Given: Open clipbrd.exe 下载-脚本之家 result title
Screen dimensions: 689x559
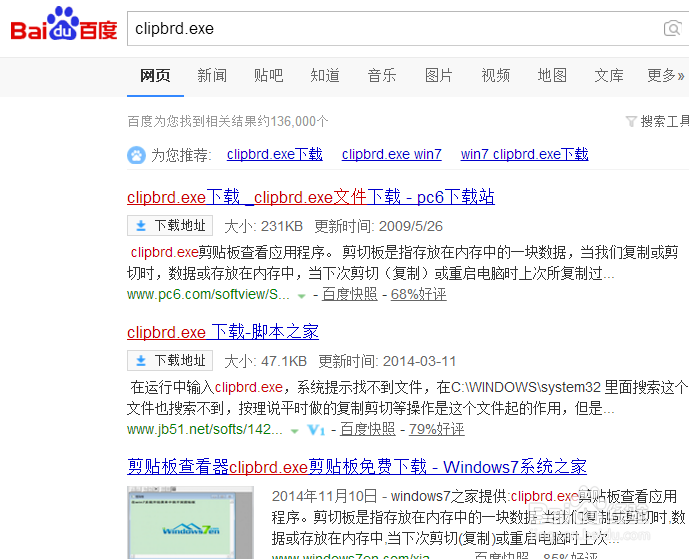Looking at the screenshot, I should click(x=223, y=332).
